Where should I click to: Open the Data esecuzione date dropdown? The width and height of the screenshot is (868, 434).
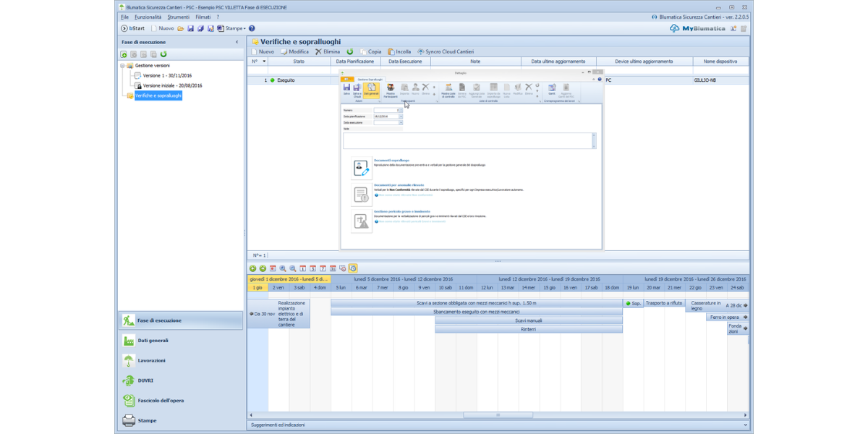(x=400, y=122)
